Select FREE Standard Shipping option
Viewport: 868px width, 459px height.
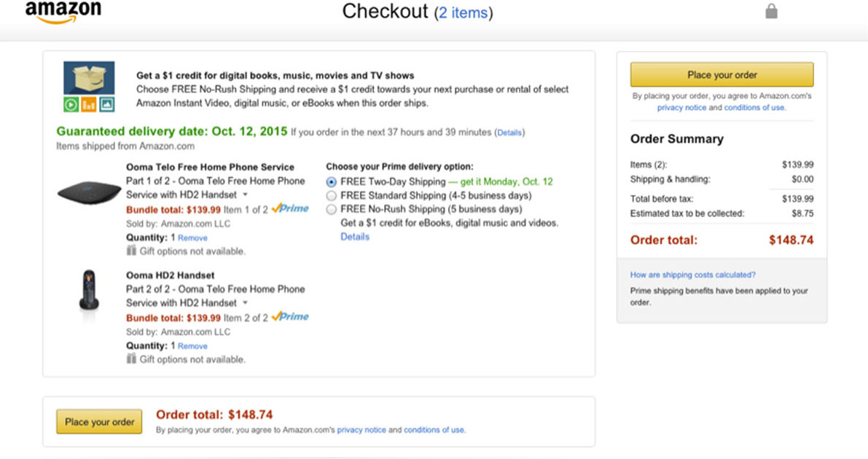[x=332, y=196]
